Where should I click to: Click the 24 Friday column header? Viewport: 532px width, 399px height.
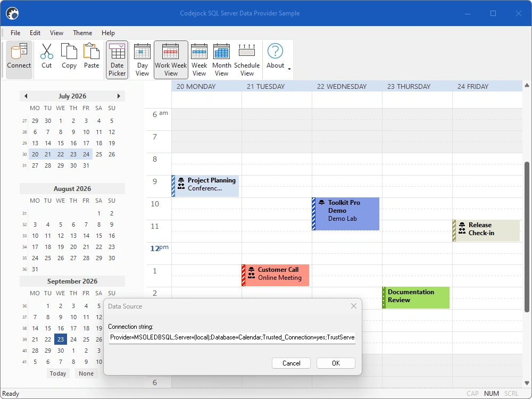487,87
